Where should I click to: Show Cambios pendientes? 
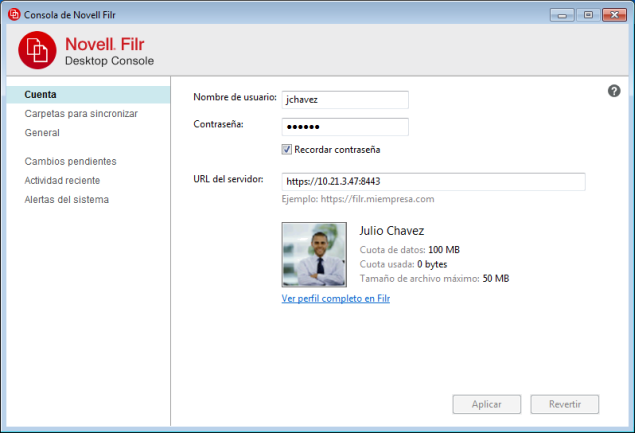coord(70,161)
